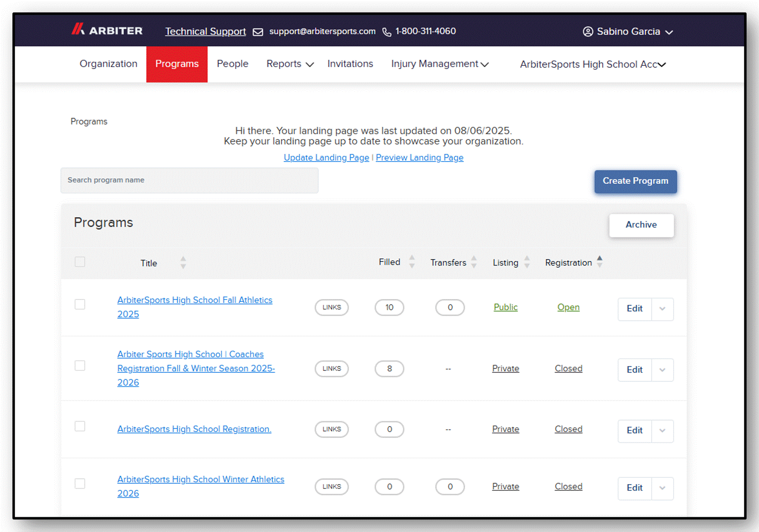The width and height of the screenshot is (759, 532).
Task: Click Links button for Fall Athletics 2025
Action: pos(331,307)
